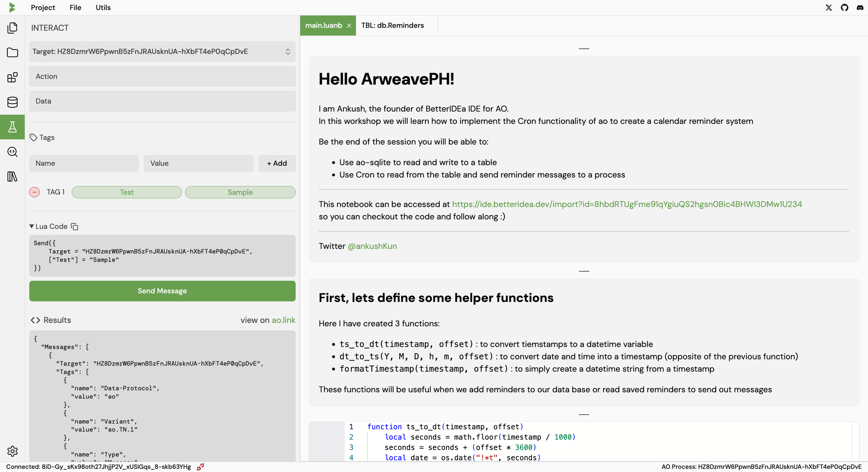868x472 pixels.
Task: Toggle the remove TAG 1 button
Action: pyautogui.click(x=35, y=192)
